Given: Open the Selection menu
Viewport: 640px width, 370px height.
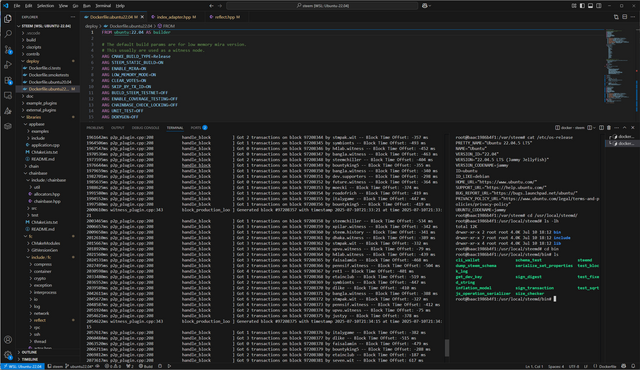Looking at the screenshot, I should [x=45, y=6].
